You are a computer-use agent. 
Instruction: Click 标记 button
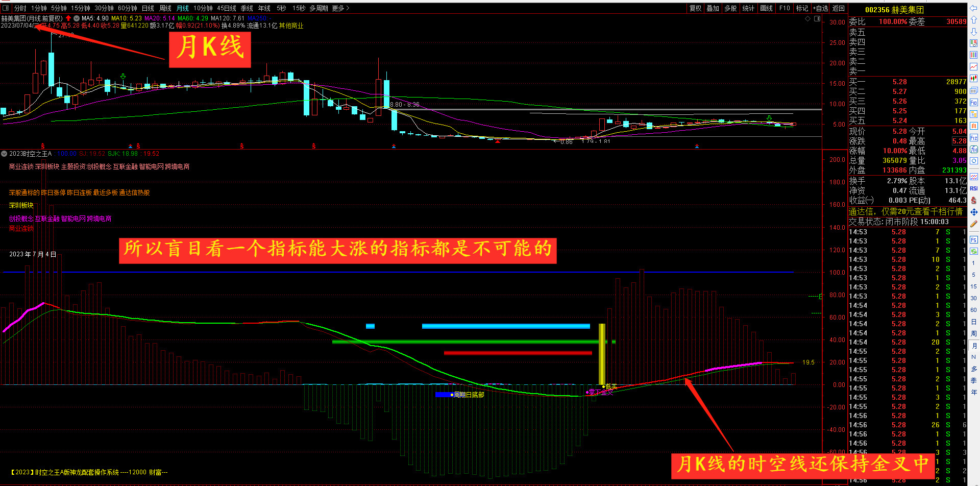802,8
